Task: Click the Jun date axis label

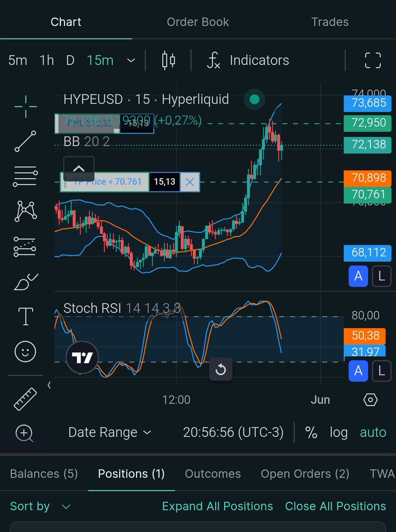Action: [320, 400]
